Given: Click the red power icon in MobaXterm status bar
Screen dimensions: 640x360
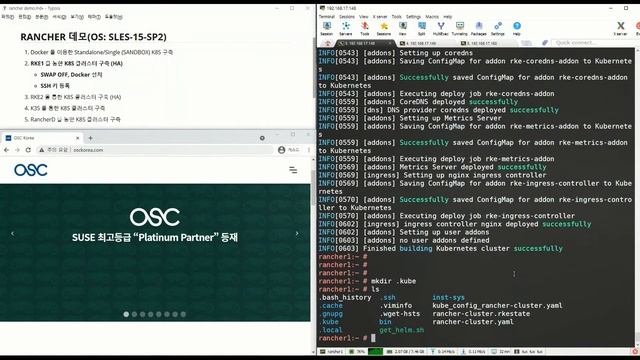Looking at the screenshot, I should point(635,351).
